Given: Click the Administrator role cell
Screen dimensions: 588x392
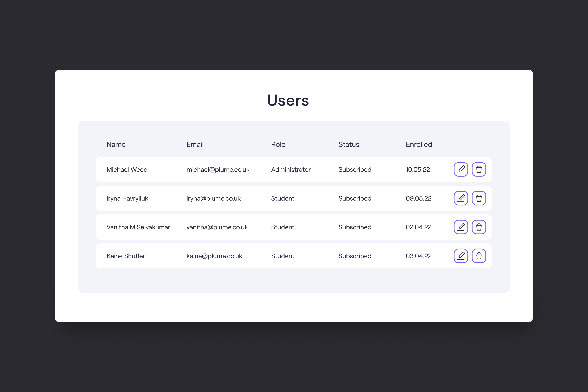Looking at the screenshot, I should click(291, 170).
